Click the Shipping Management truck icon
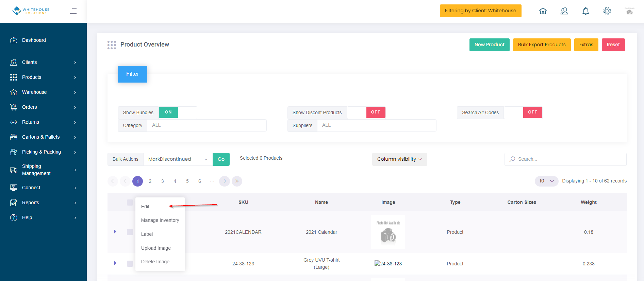 coord(14,170)
